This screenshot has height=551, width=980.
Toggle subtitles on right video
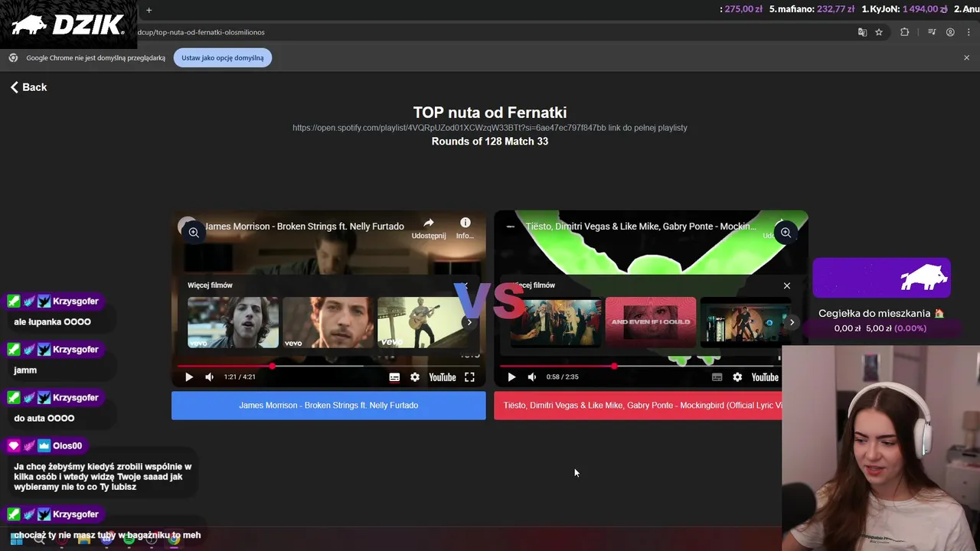click(x=717, y=377)
